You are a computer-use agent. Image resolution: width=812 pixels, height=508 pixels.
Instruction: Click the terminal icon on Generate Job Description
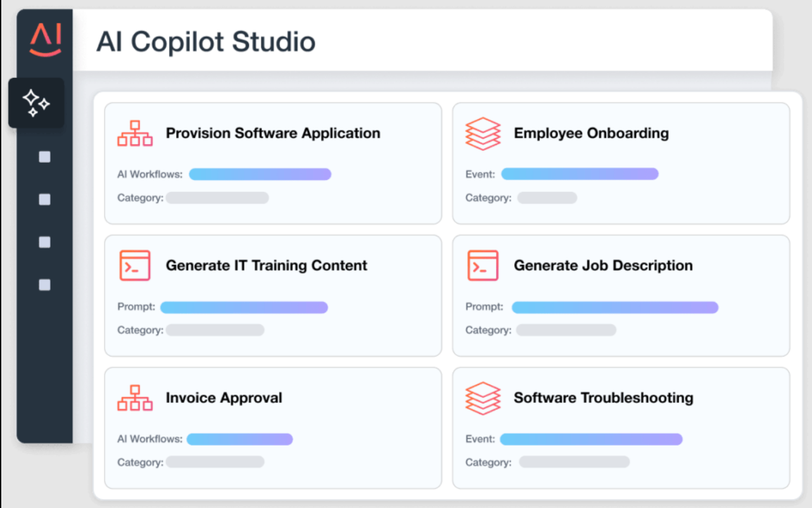pyautogui.click(x=483, y=265)
